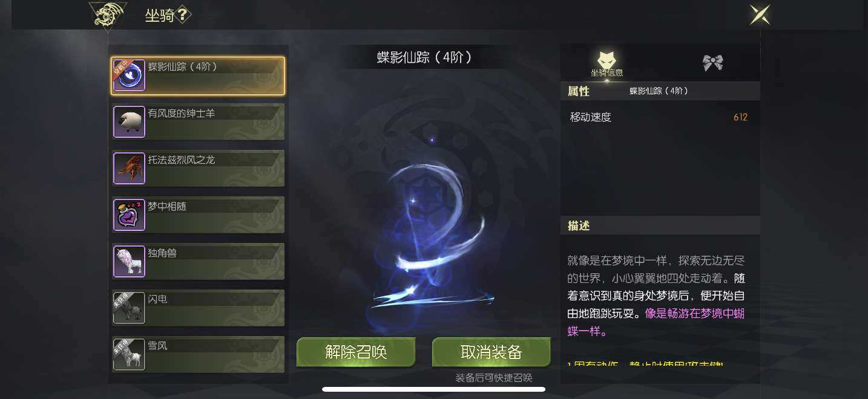Click the 雪风 white horse icon
Viewport: 868px width, 399px height.
click(x=129, y=355)
